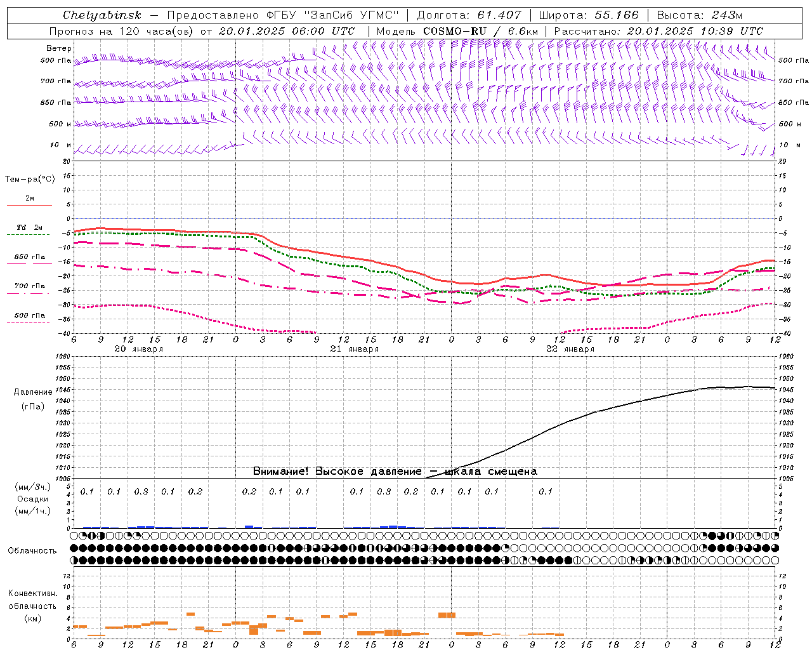This screenshot has width=812, height=650.
Task: Select the "21 января" date label
Action: [x=354, y=349]
